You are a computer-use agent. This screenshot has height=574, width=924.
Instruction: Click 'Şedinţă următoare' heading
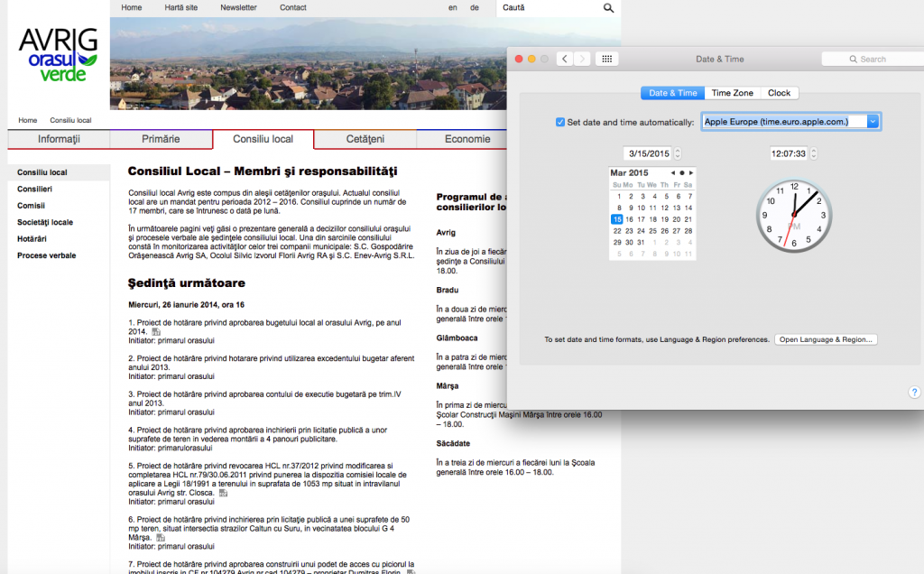(186, 282)
